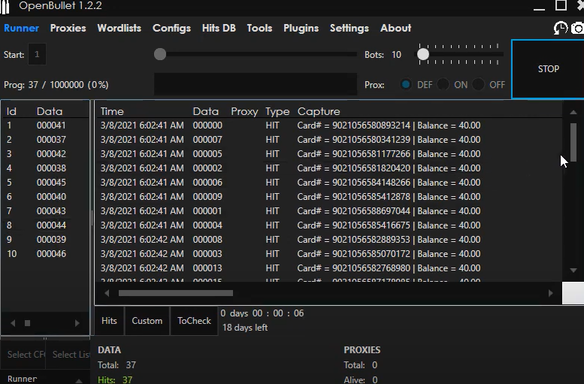
Task: Click the start position slider handle
Action: [160, 54]
